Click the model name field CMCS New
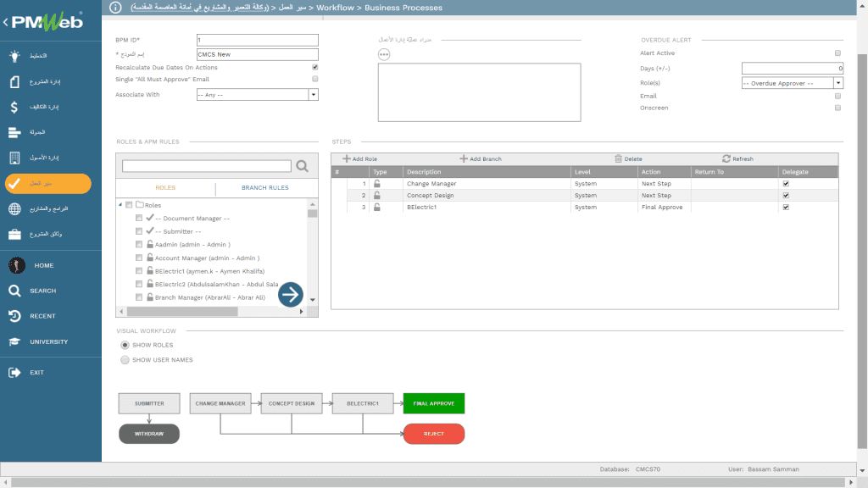 point(258,54)
